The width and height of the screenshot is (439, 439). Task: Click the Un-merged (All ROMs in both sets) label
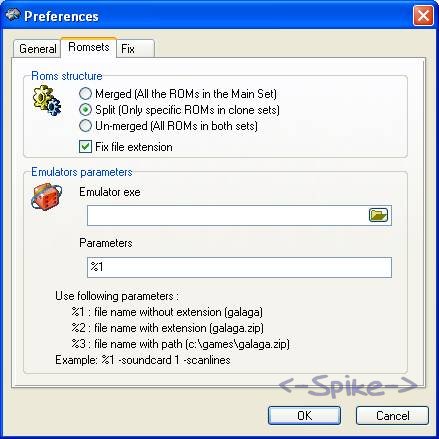click(x=176, y=126)
